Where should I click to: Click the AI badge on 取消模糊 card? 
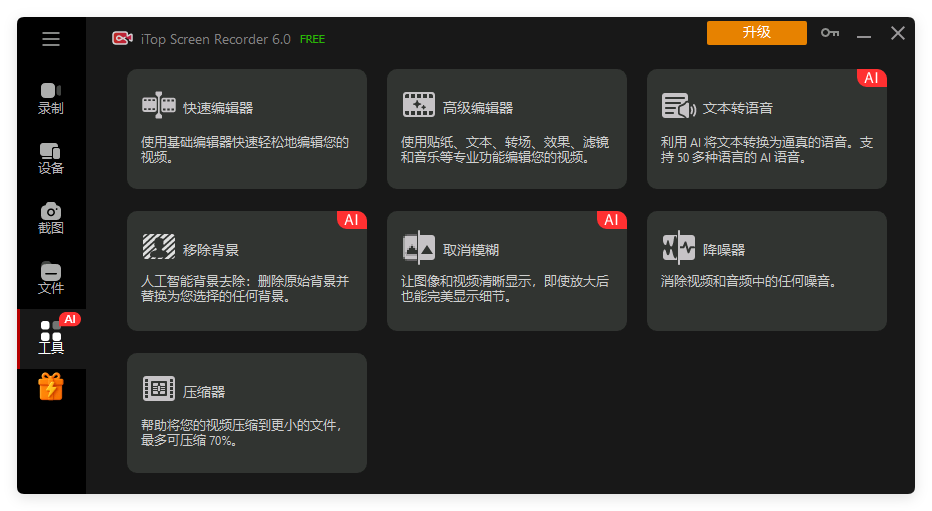click(612, 220)
